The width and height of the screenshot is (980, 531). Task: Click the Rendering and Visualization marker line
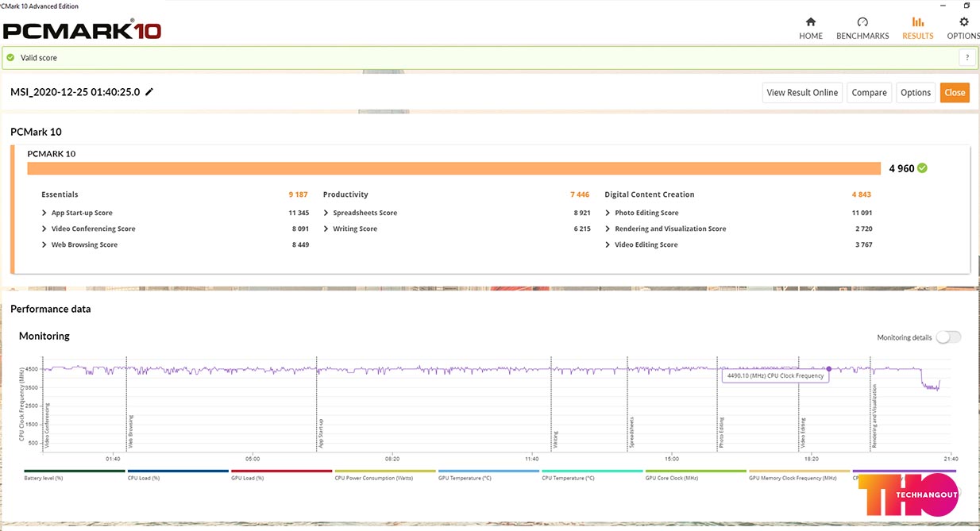pyautogui.click(x=870, y=403)
